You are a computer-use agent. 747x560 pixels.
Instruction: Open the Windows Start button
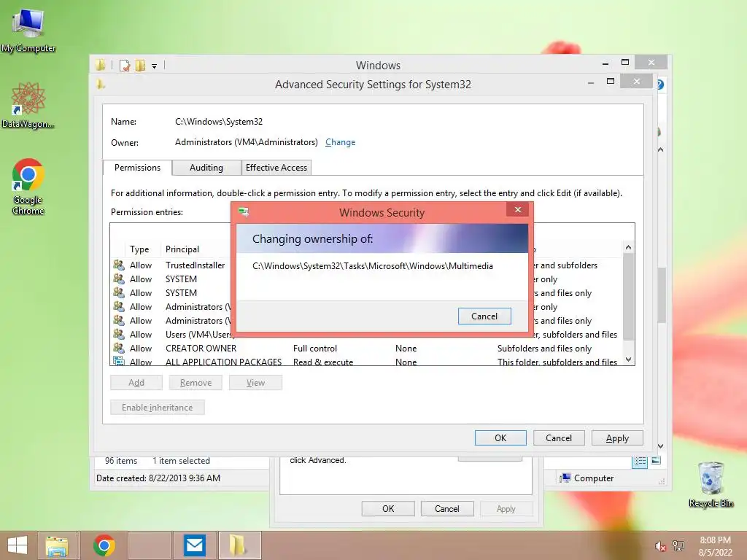[x=18, y=545]
